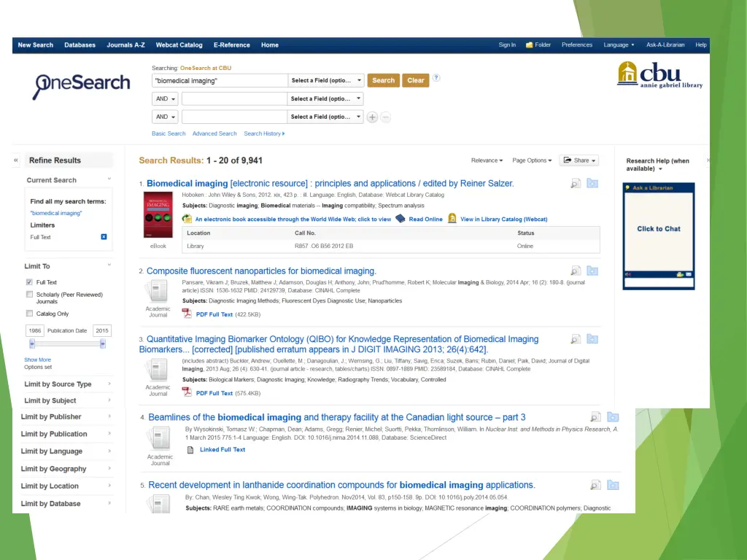Add Beamlines of the biomedical imaging result to folder
This screenshot has height=560, width=747.
[613, 417]
